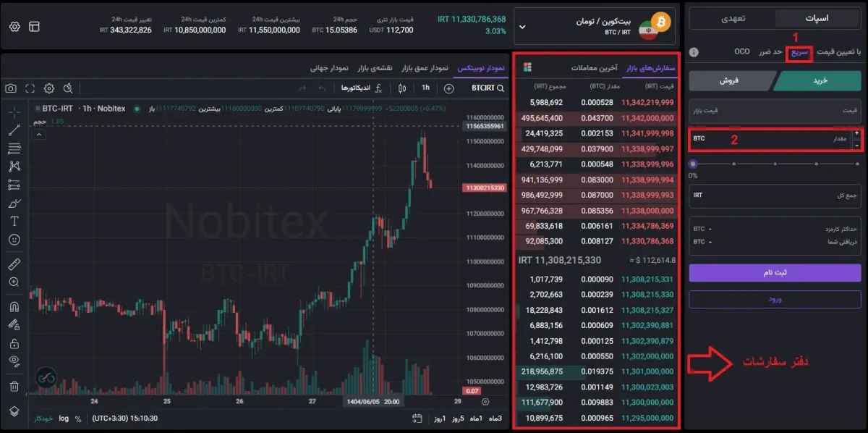Click the login (ورود) button

(x=775, y=299)
